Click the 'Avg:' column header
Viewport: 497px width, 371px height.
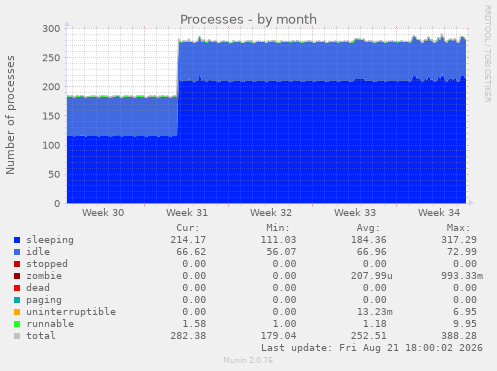tap(368, 228)
